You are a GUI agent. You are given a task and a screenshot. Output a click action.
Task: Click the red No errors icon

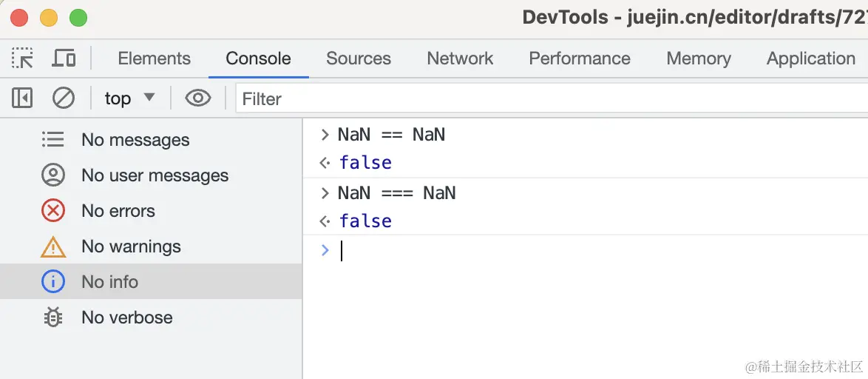tap(53, 211)
